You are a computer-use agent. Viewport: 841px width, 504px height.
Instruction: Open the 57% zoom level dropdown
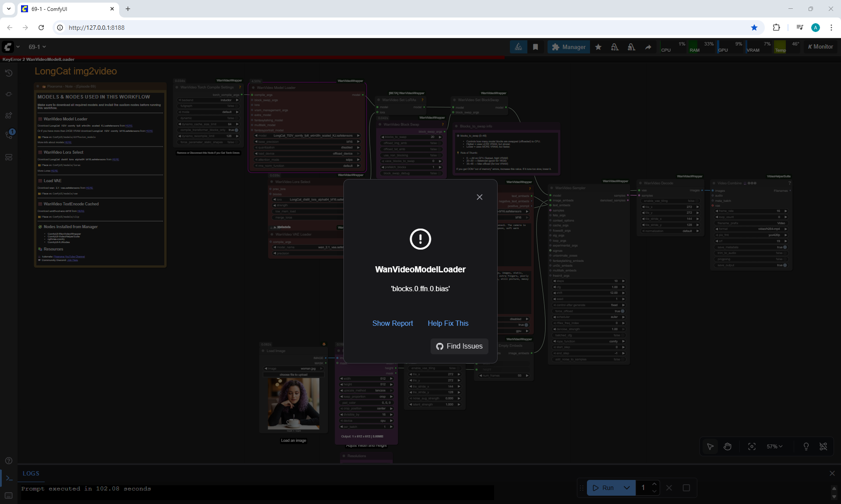click(774, 446)
